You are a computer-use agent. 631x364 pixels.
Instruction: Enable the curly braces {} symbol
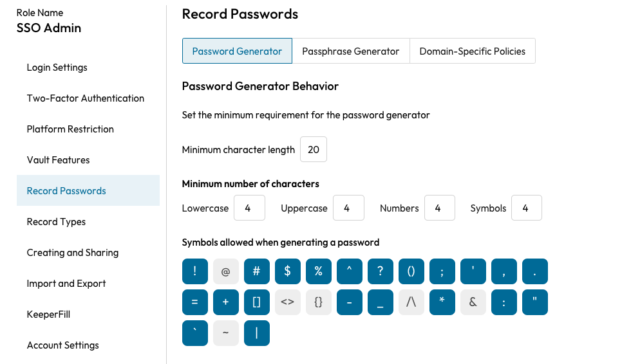tap(319, 302)
